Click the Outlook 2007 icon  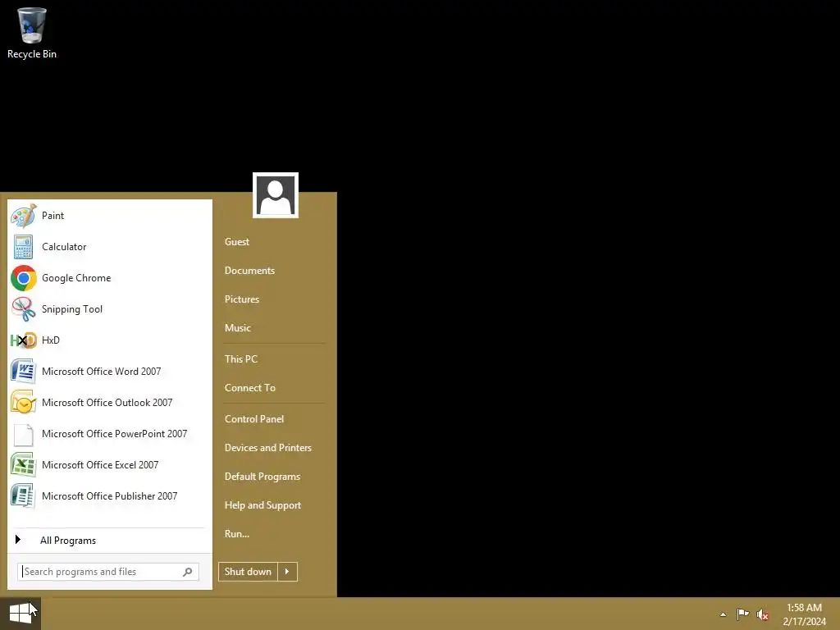pos(24,402)
